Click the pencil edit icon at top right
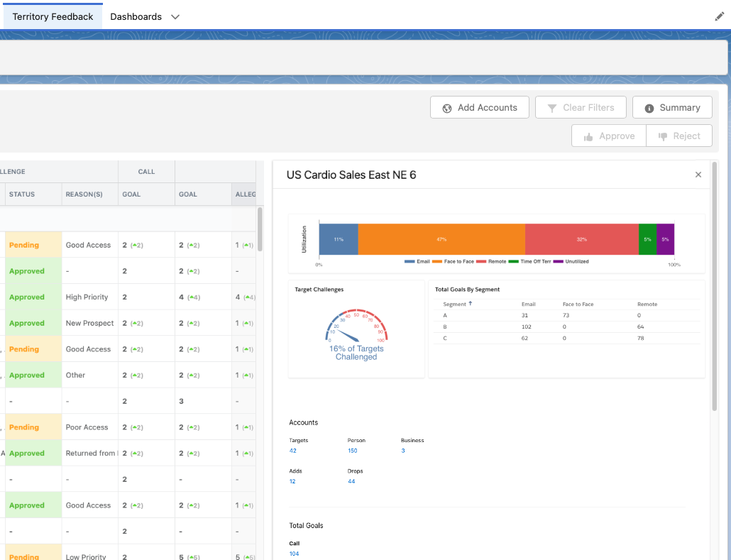731x560 pixels. pos(719,16)
